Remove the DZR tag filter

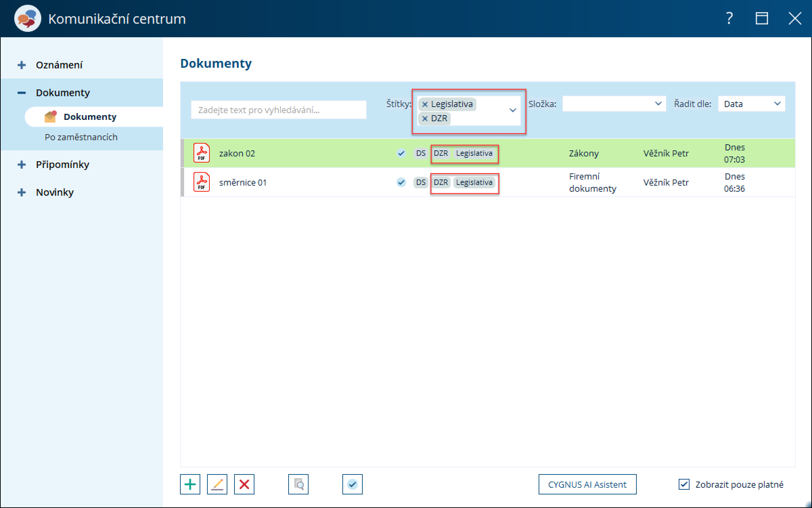(425, 119)
